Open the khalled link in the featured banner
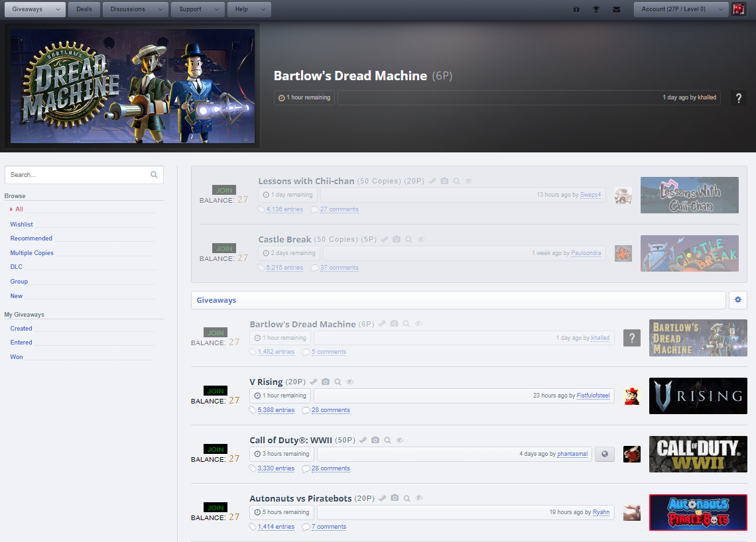The width and height of the screenshot is (756, 542). [707, 97]
